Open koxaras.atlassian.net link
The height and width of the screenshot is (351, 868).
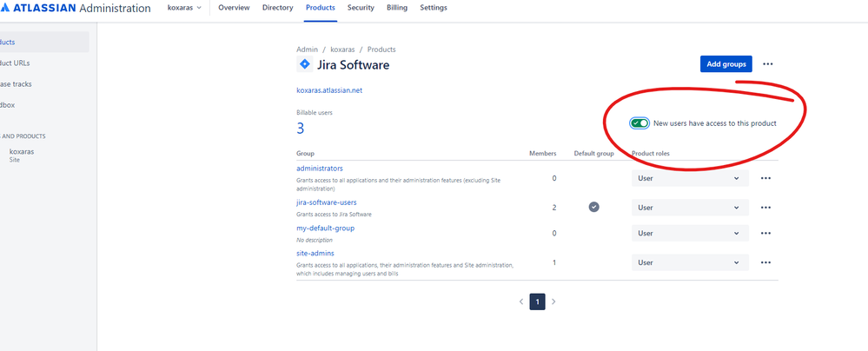pyautogui.click(x=329, y=90)
